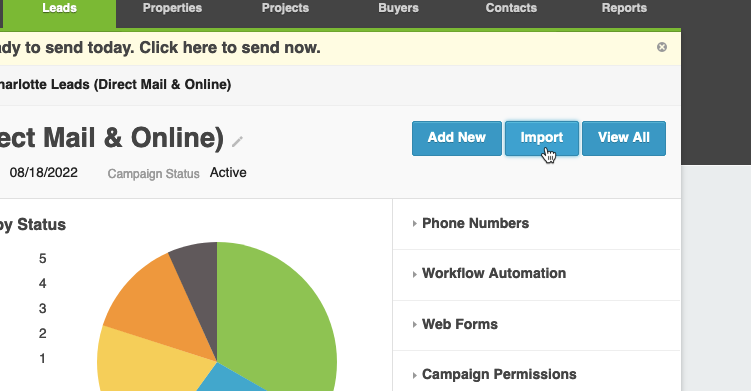
Task: Click the View All button
Action: click(624, 138)
